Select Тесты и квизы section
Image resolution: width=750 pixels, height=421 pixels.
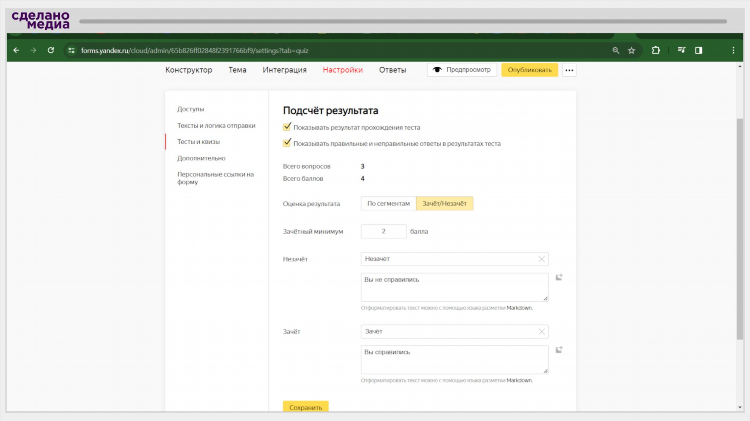[x=199, y=142]
